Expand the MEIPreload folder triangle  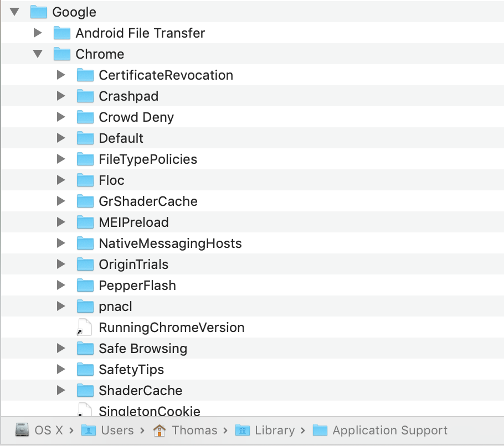pos(61,222)
